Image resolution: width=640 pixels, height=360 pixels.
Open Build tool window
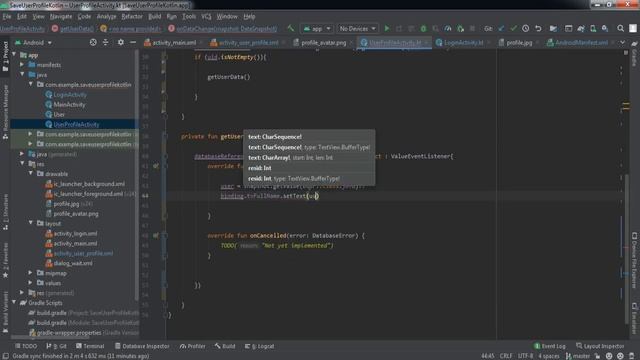tap(225, 346)
